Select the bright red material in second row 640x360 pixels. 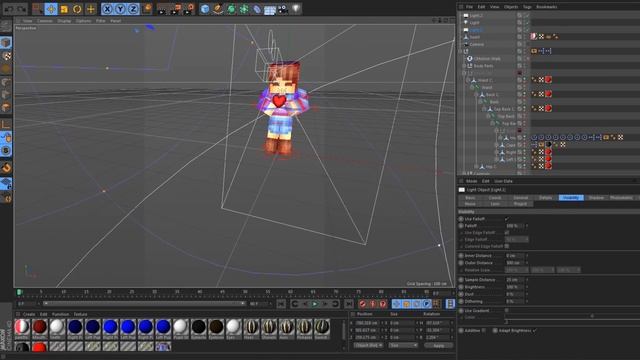pos(40,347)
